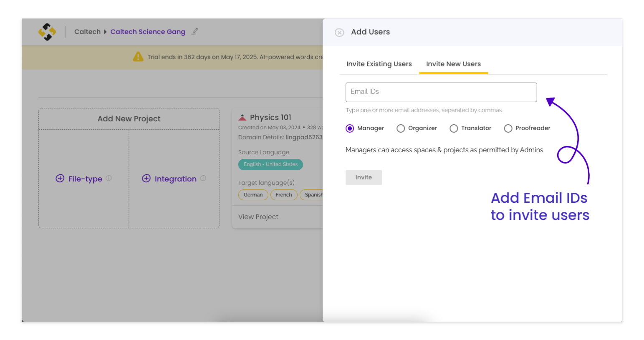Close the Add Users panel
Image resolution: width=644 pixels, height=340 pixels.
tap(339, 33)
